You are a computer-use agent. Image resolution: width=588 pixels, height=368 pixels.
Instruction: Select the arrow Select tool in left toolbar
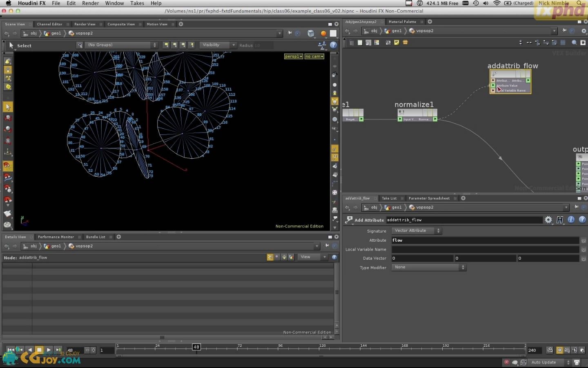8,107
